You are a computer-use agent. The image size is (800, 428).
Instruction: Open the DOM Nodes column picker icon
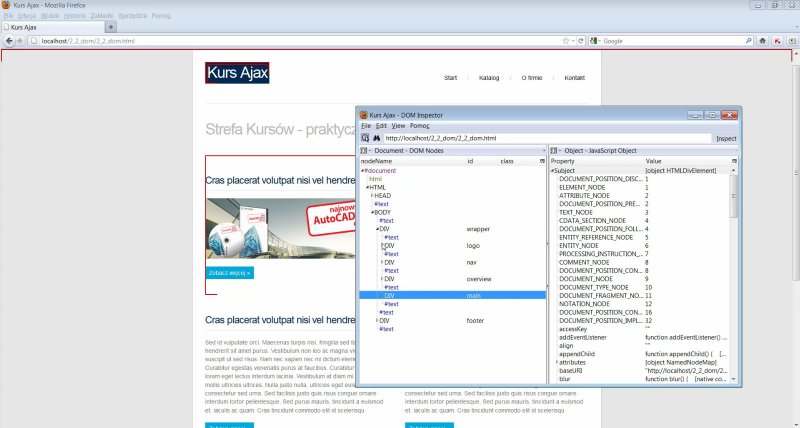544,160
